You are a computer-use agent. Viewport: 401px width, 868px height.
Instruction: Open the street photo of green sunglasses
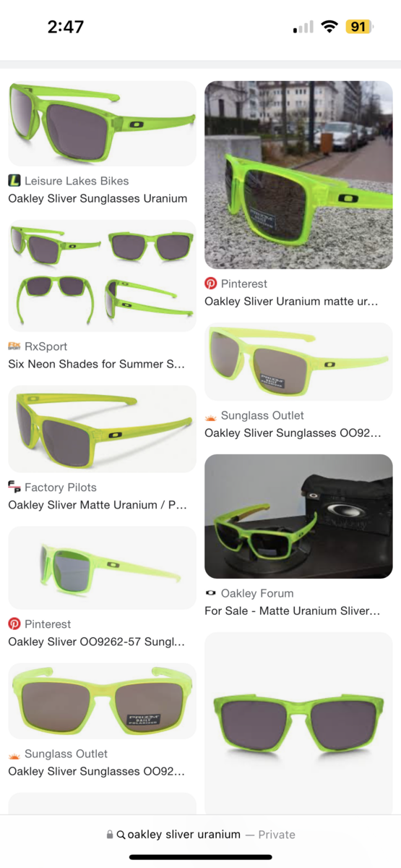click(298, 175)
